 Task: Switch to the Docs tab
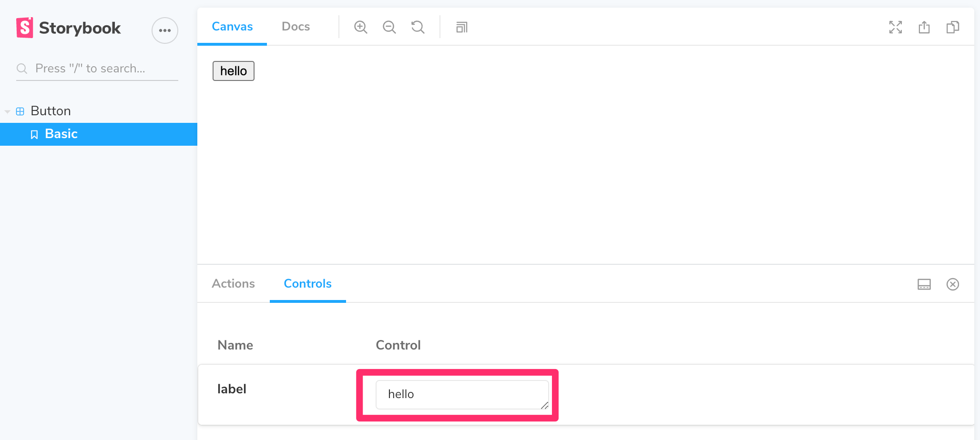296,27
